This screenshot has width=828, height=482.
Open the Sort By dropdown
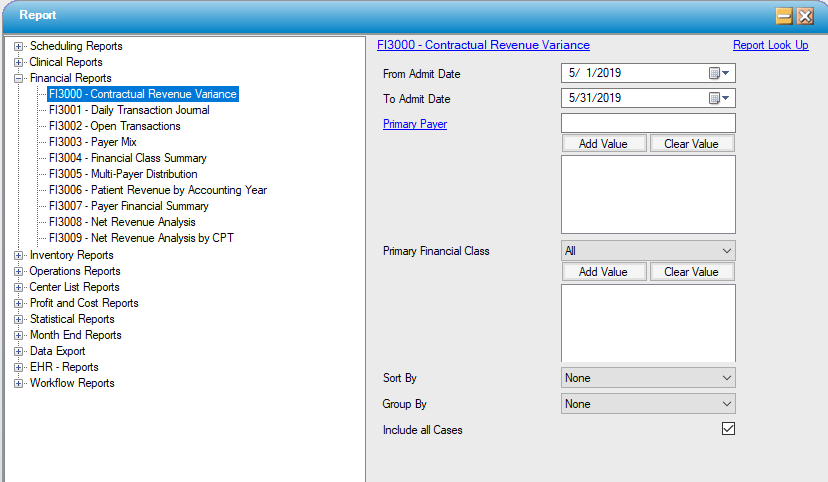[648, 378]
